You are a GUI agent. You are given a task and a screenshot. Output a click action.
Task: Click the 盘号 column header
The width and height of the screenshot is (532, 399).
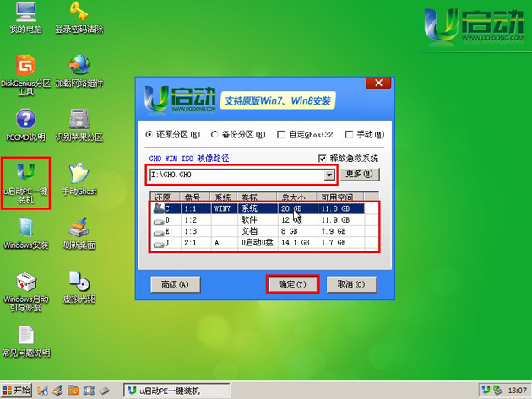click(x=195, y=197)
